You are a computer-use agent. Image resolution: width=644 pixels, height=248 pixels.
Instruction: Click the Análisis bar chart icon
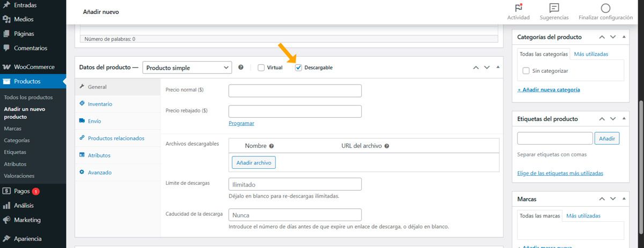coord(7,205)
